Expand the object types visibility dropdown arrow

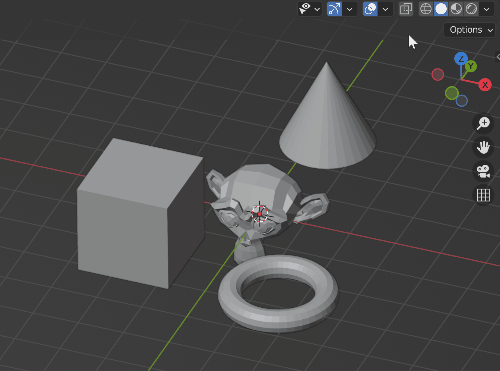coord(317,9)
